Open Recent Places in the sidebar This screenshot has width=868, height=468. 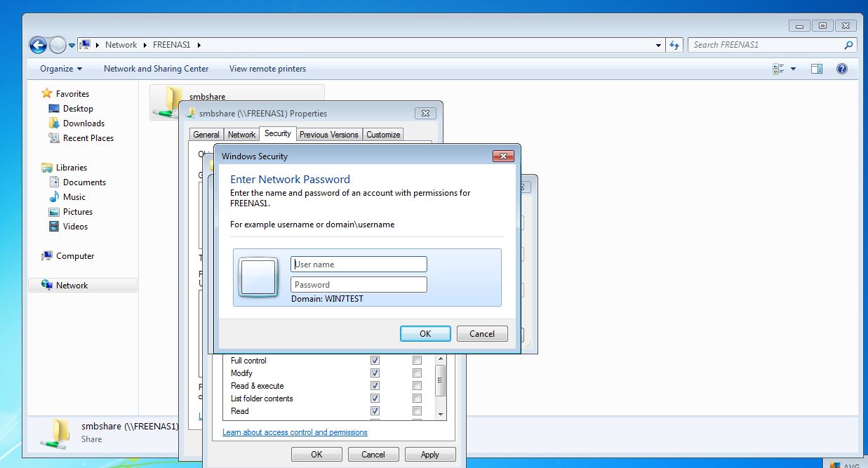[x=88, y=138]
